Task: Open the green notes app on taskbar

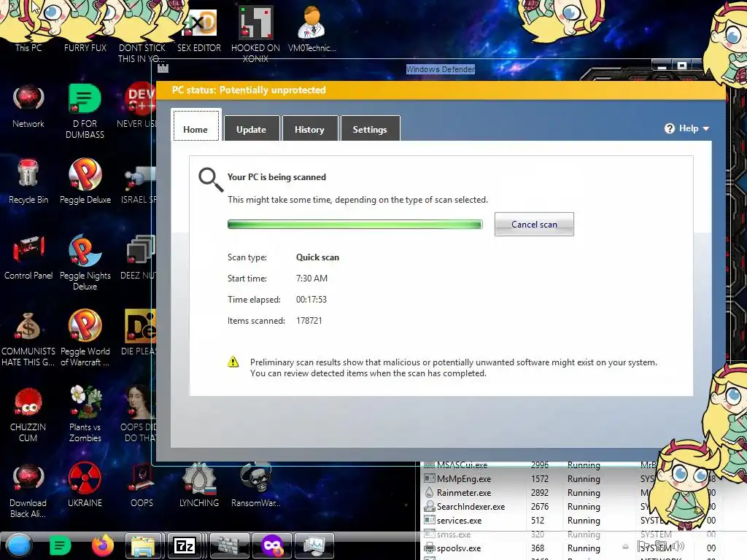Action: tap(60, 545)
